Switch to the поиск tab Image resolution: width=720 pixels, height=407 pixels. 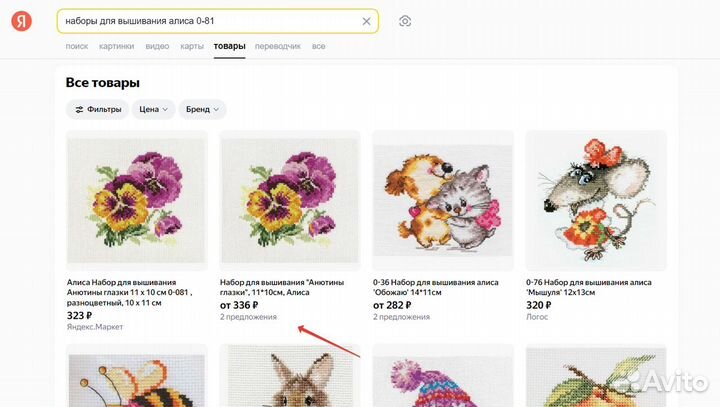(x=77, y=46)
